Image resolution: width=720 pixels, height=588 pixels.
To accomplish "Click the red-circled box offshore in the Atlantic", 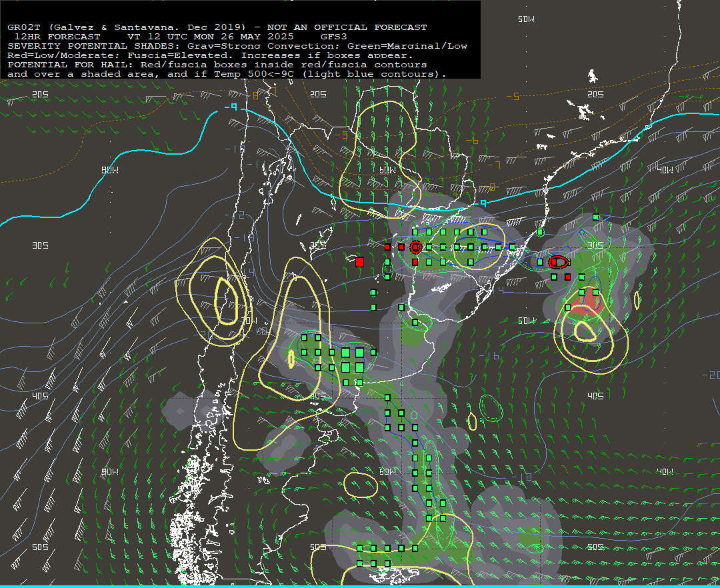I will click(559, 262).
